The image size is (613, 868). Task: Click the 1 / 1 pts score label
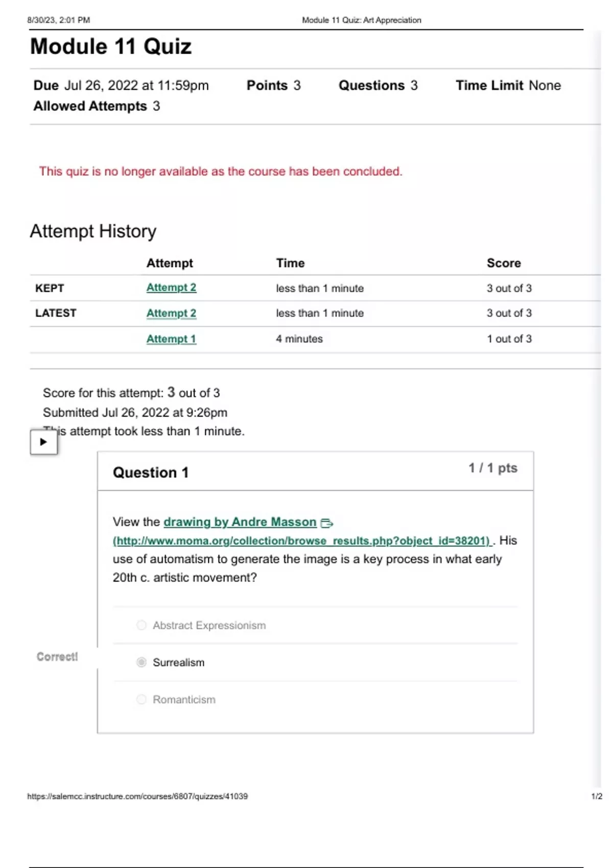click(493, 468)
